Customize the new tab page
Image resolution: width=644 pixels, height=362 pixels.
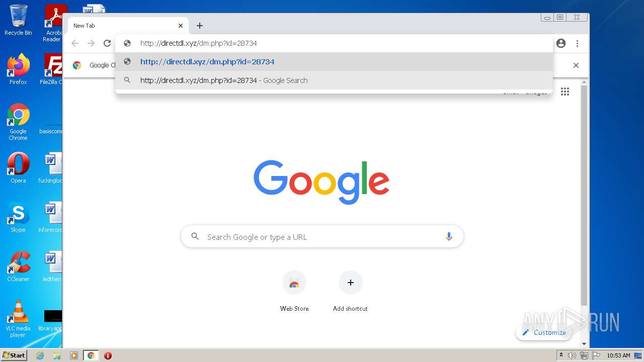544,332
